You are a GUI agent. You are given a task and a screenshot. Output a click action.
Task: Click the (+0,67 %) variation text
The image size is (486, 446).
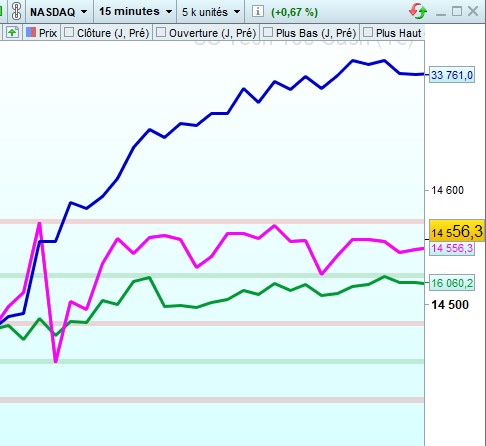pos(294,12)
